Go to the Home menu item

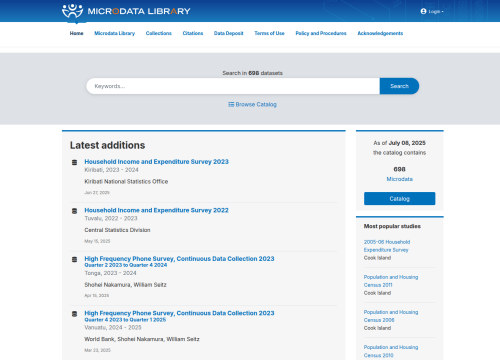76,33
